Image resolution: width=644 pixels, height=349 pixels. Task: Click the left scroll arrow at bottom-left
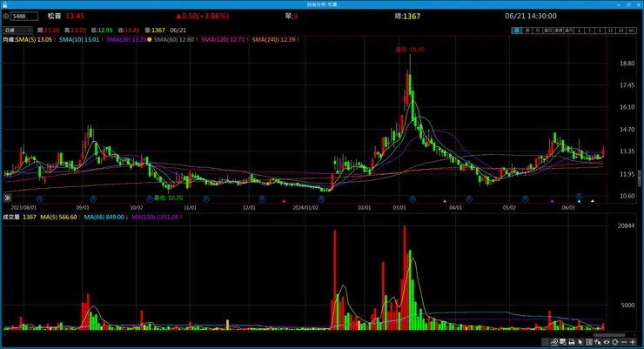click(x=4, y=335)
